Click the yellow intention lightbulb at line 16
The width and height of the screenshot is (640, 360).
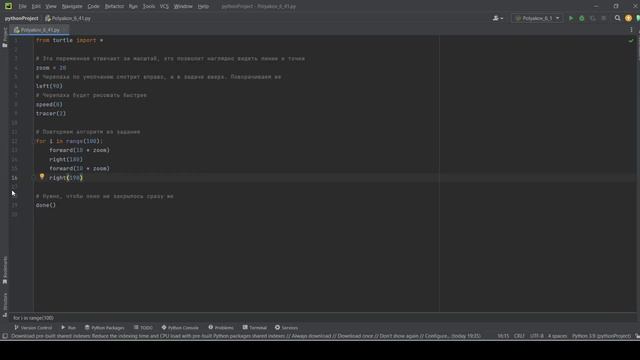coord(42,177)
